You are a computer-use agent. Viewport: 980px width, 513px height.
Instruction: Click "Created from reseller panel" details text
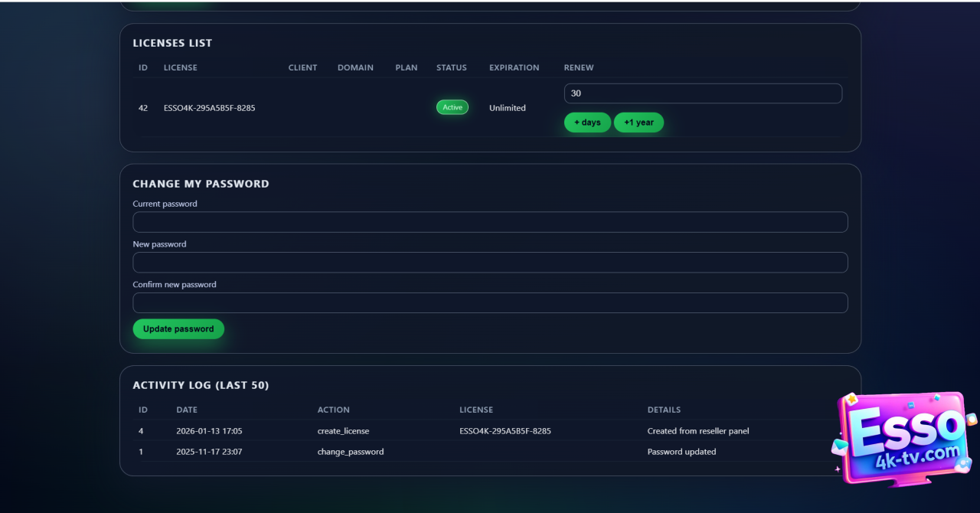point(697,431)
